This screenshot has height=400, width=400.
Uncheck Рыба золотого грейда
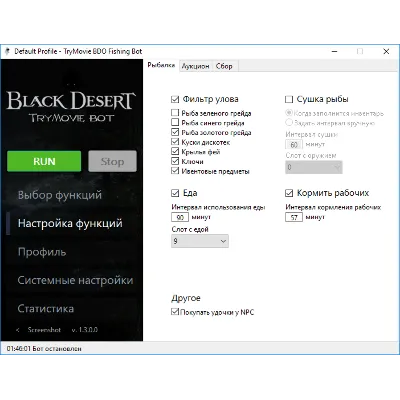(x=175, y=132)
